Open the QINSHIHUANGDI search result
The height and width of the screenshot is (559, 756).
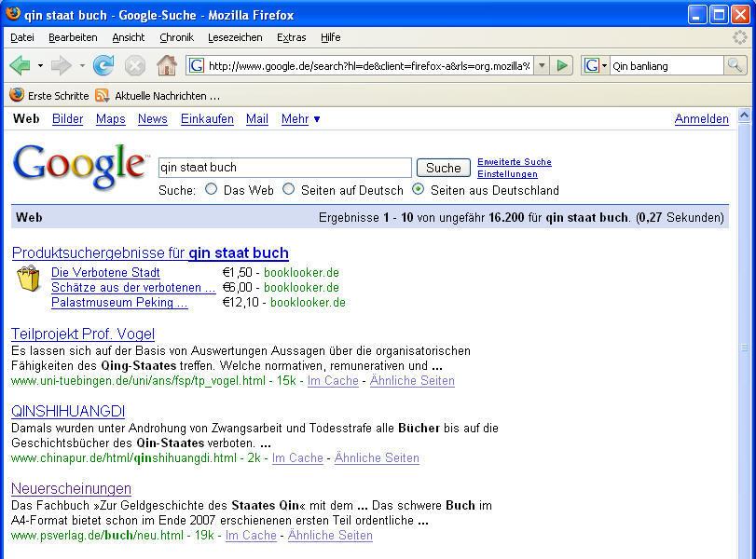pos(68,411)
